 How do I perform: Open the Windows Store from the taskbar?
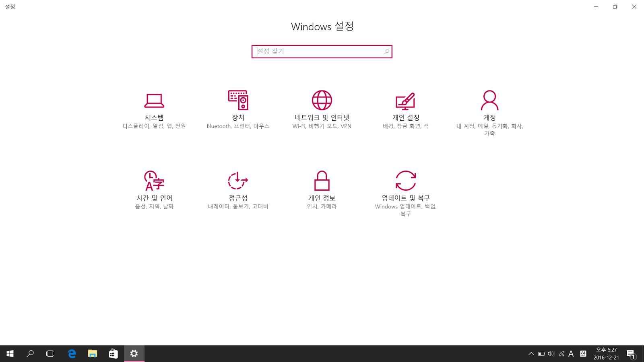[x=113, y=354]
